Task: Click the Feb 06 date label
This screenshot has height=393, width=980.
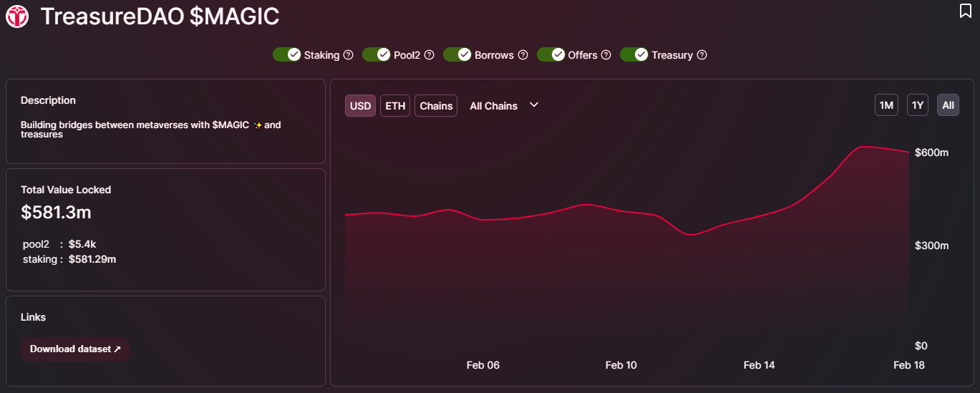Action: click(483, 365)
